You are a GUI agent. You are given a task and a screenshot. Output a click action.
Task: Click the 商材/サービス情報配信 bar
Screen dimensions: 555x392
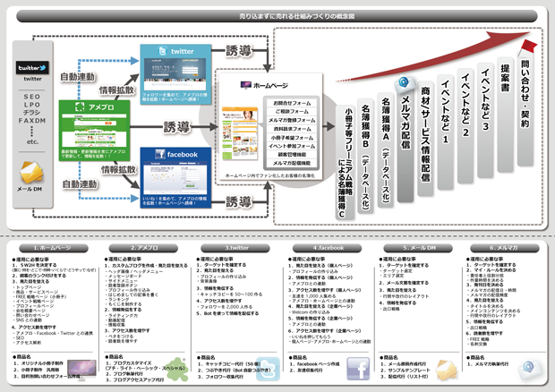425,139
